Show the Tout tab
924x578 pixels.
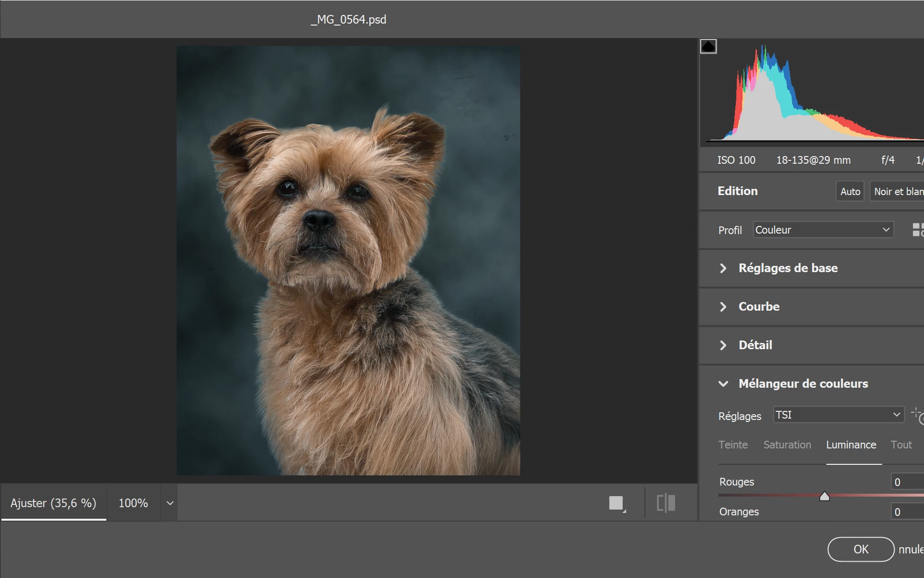click(x=901, y=445)
